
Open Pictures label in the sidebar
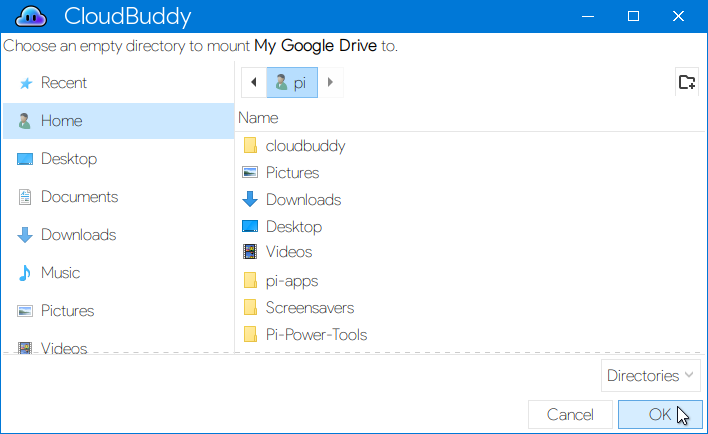coord(68,311)
